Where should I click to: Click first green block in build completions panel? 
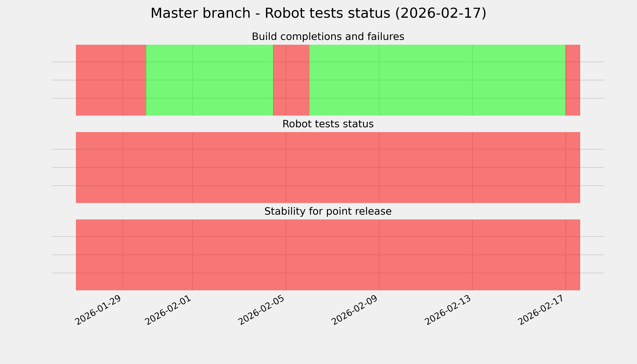[x=209, y=80]
